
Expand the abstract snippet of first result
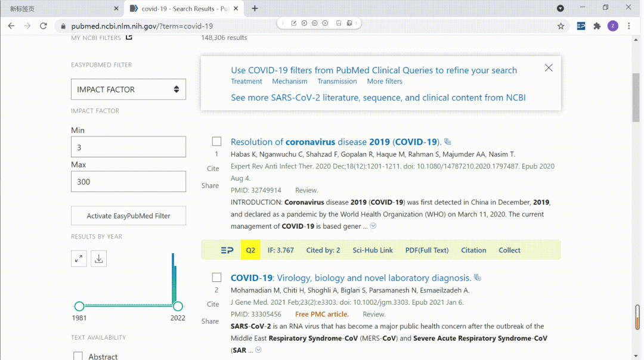(x=373, y=226)
